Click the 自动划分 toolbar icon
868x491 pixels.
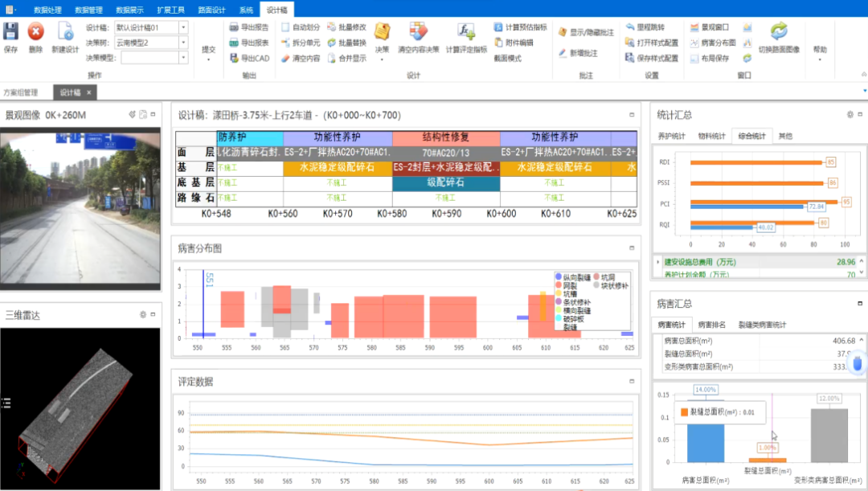[x=300, y=27]
